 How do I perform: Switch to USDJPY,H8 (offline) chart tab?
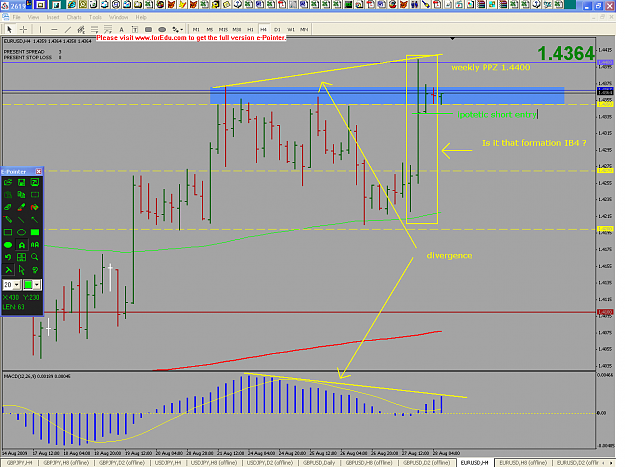pos(214,463)
